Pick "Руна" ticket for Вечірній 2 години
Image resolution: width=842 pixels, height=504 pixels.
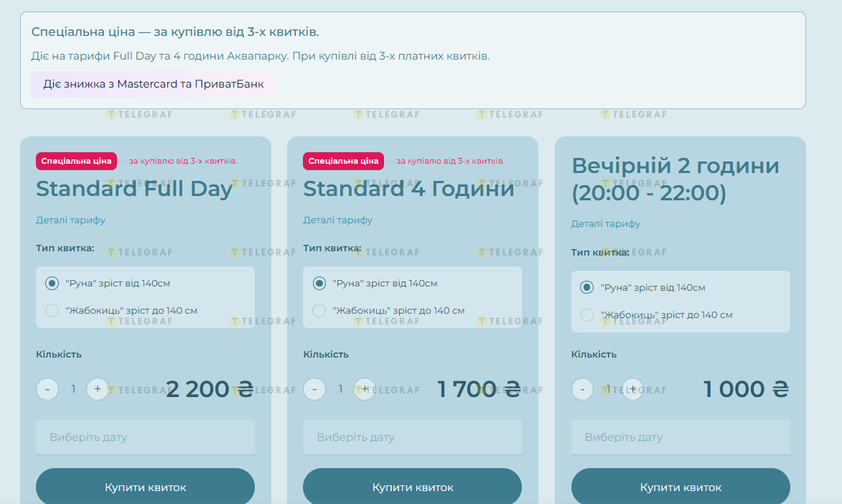tap(587, 288)
